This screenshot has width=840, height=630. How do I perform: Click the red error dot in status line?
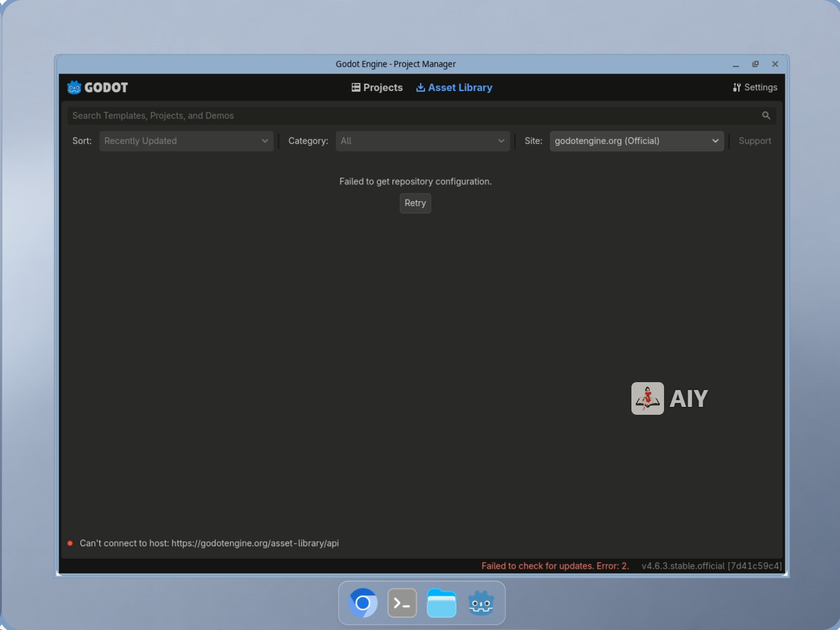(70, 543)
